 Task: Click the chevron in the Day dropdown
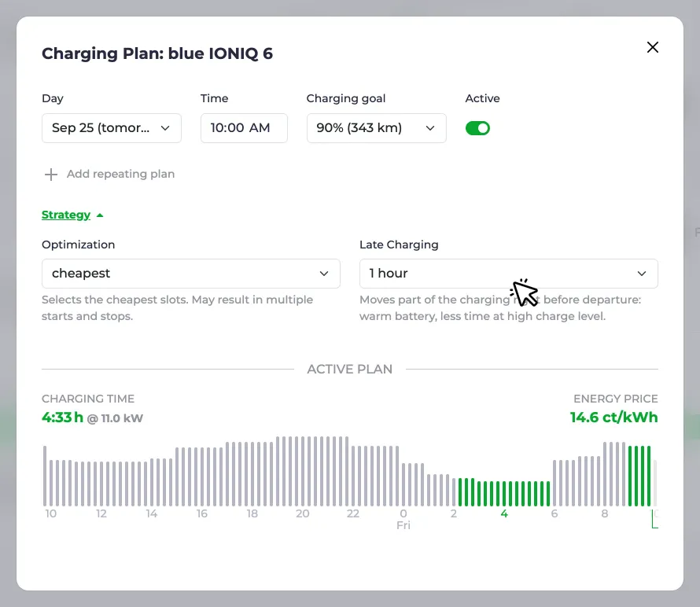165,128
